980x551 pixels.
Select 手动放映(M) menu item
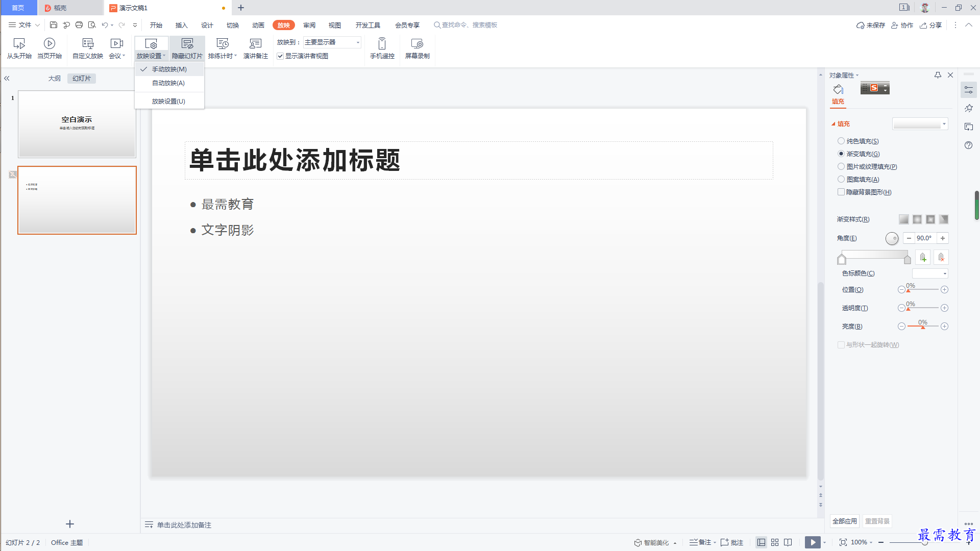click(x=169, y=69)
